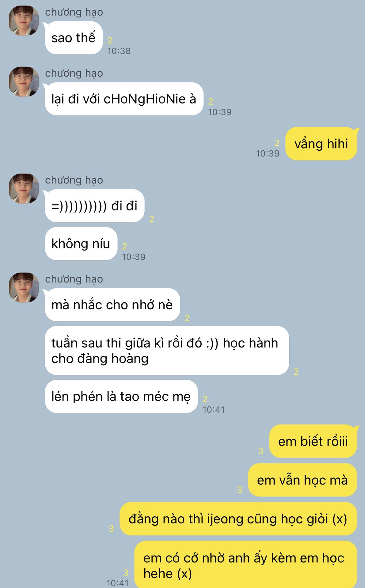Screen dimensions: 365x588
Task: Tap the '=))))))))) đi đi' bubble
Action: click(x=94, y=206)
